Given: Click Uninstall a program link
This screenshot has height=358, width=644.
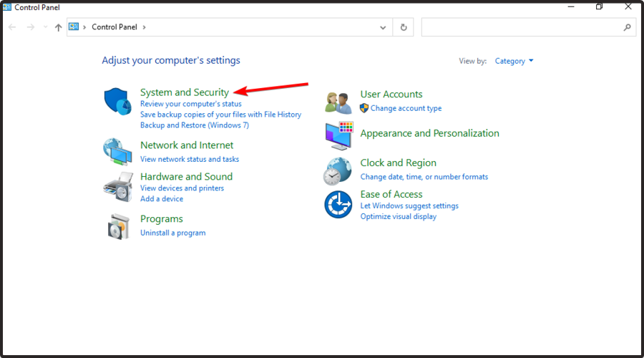Looking at the screenshot, I should 172,233.
